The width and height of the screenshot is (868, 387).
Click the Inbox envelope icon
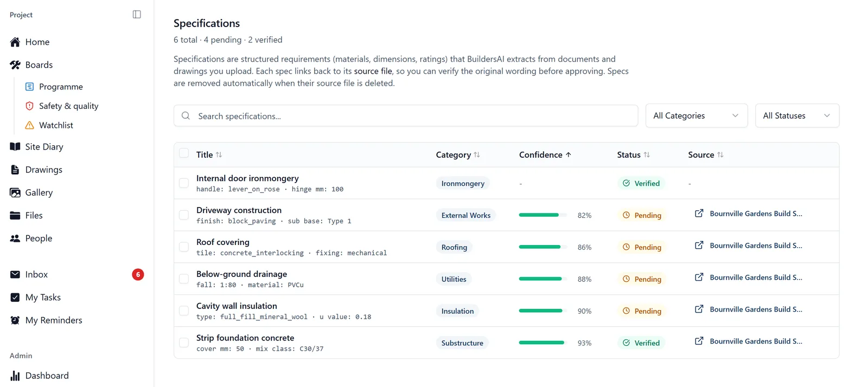point(15,274)
